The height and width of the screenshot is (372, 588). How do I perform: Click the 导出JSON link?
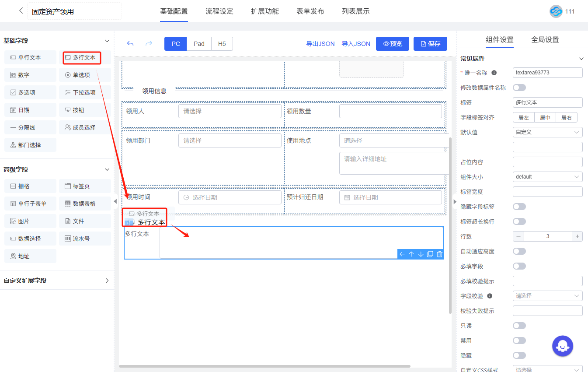click(320, 44)
